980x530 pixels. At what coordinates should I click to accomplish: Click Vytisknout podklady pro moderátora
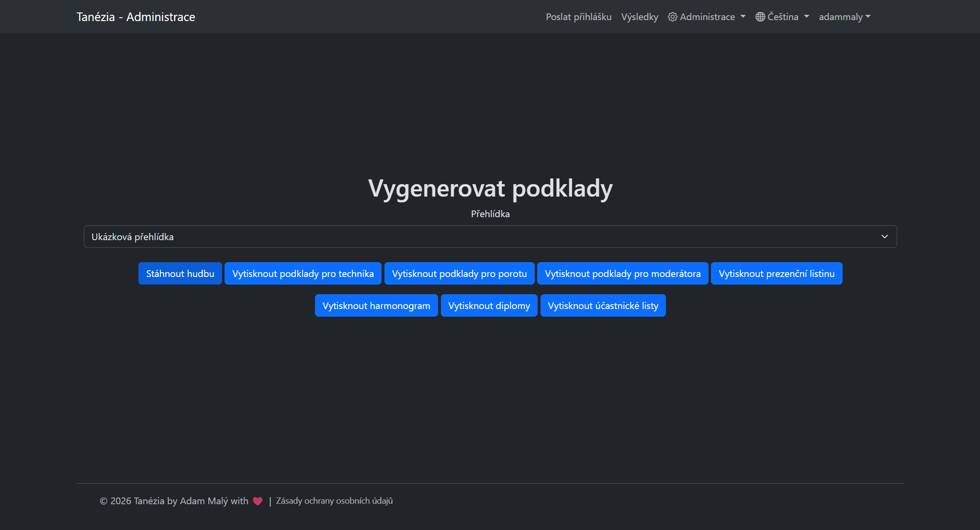tap(622, 273)
